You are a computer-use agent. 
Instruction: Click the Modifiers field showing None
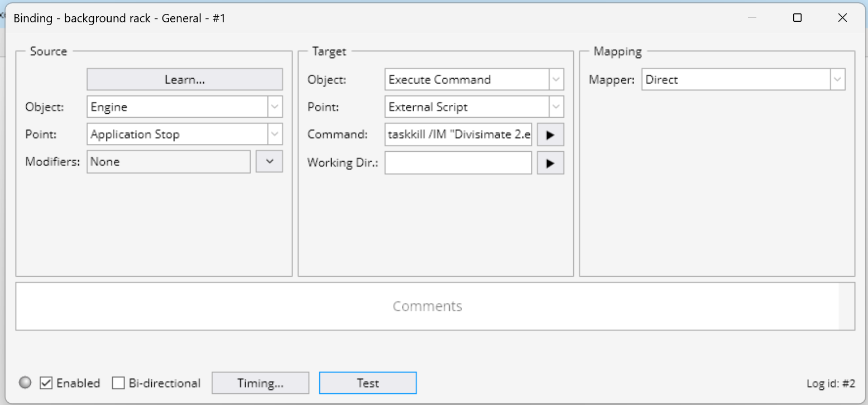(x=168, y=162)
